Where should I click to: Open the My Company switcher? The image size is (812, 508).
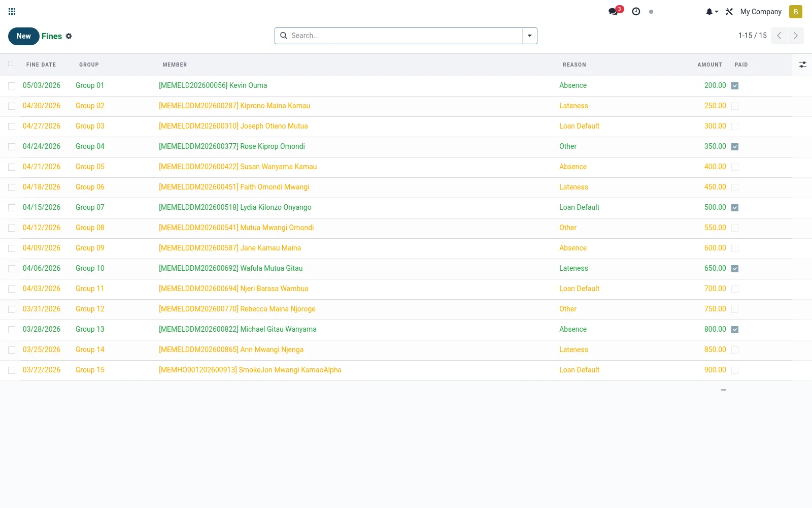click(x=761, y=12)
